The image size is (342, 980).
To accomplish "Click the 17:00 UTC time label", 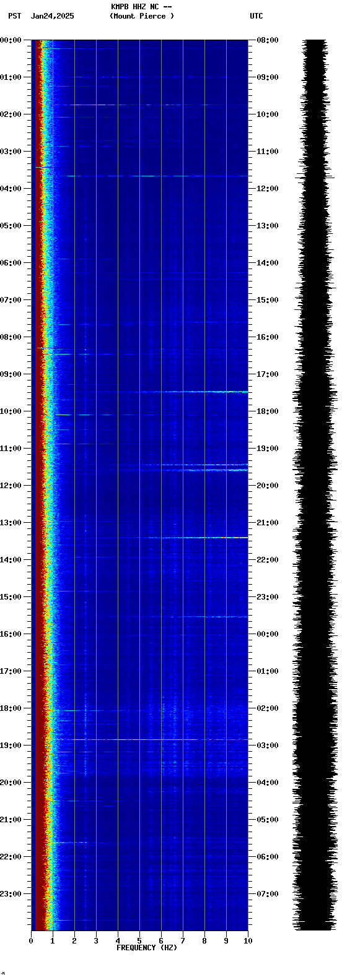I will (x=268, y=374).
